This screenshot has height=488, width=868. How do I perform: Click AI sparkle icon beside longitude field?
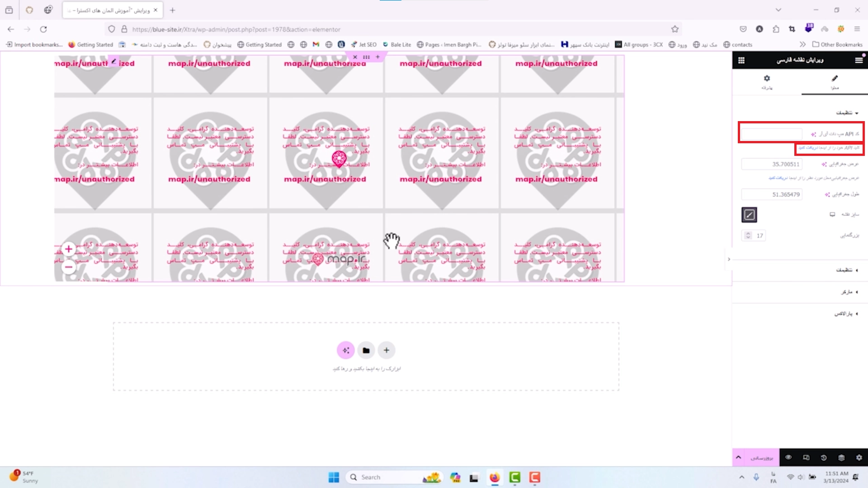coord(827,195)
